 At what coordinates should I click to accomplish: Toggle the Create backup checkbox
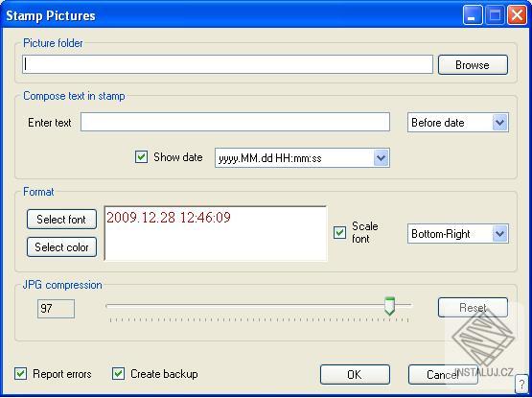pos(118,374)
